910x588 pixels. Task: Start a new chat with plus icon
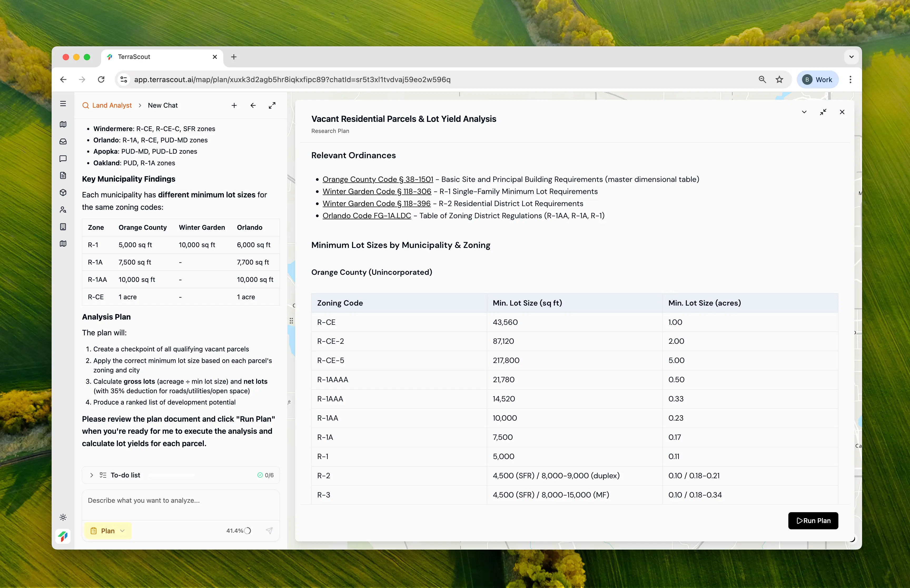[234, 105]
